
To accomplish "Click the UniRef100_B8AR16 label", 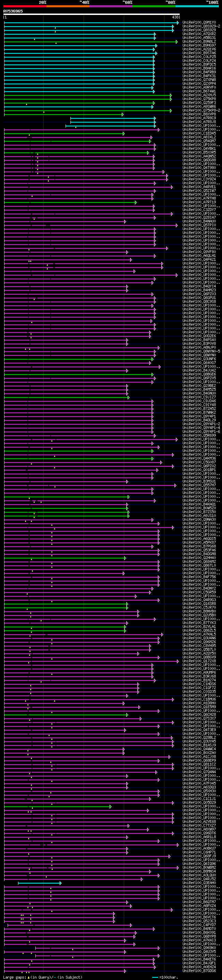I will point(199,68).
